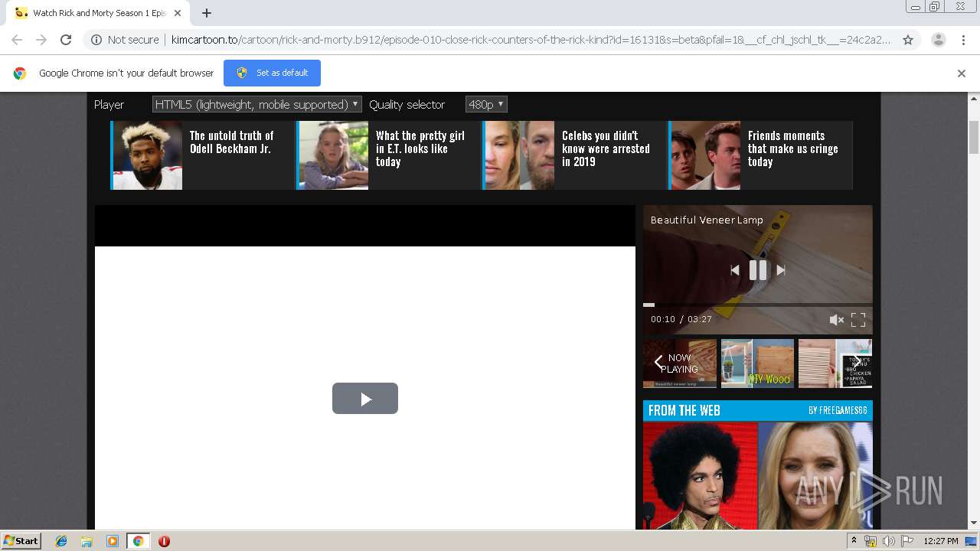Show hidden system tray icons

tap(854, 541)
